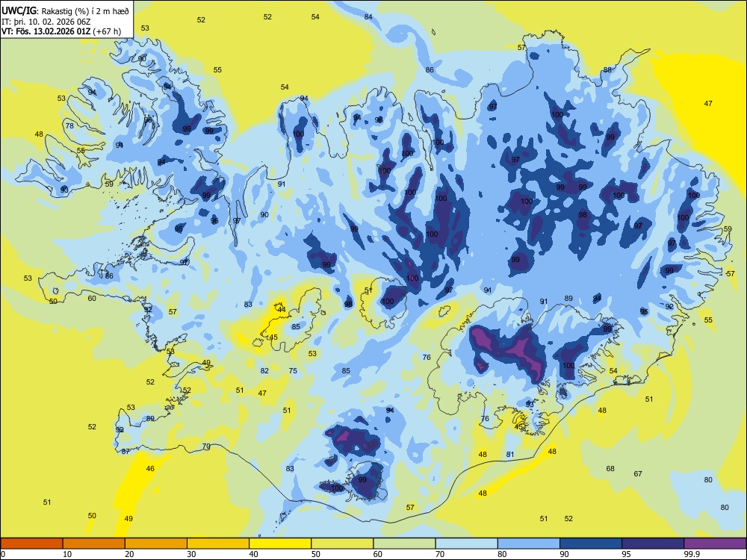Screen dimensions: 747x560
Task: Click the map value '88' near the northeast coast
Action: click(x=607, y=69)
